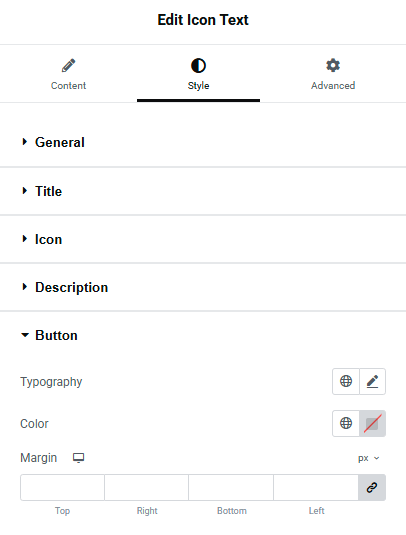Click the Content tab pencil icon

[x=69, y=65]
